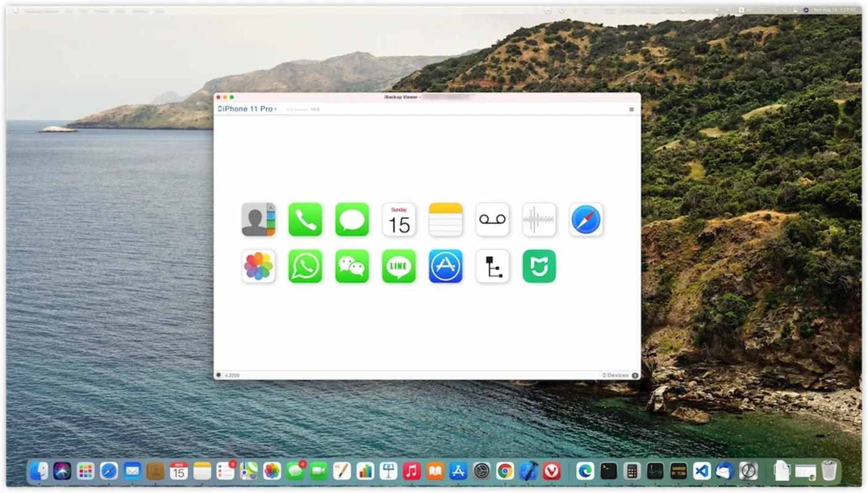Launch Google Chrome from the Dock
Image resolution: width=868 pixels, height=493 pixels.
pos(505,471)
